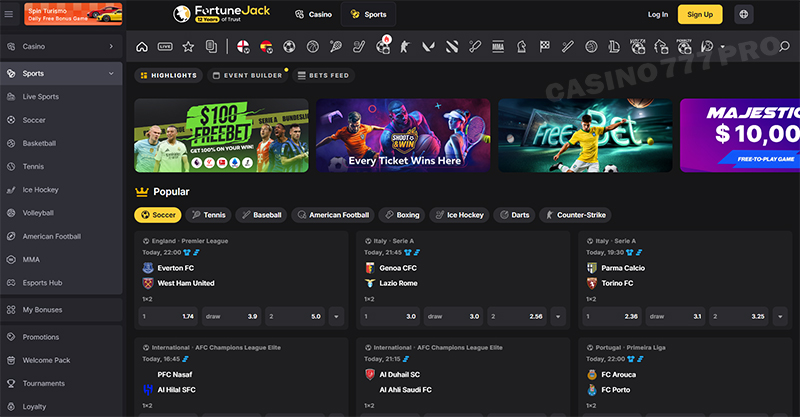Open the hamburger menu icon
The width and height of the screenshot is (800, 417).
point(9,14)
